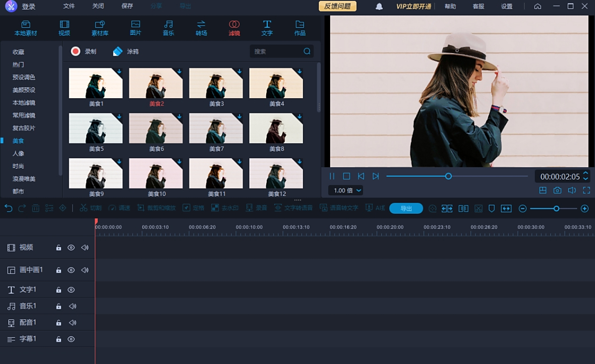This screenshot has height=364, width=595.
Task: Click the VIP立即开通 link
Action: (x=414, y=6)
